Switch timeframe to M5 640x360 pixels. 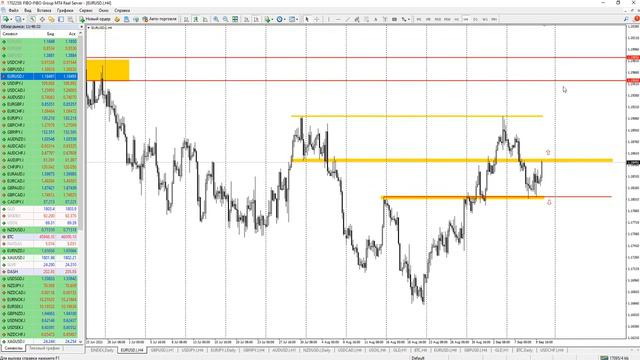tap(428, 19)
